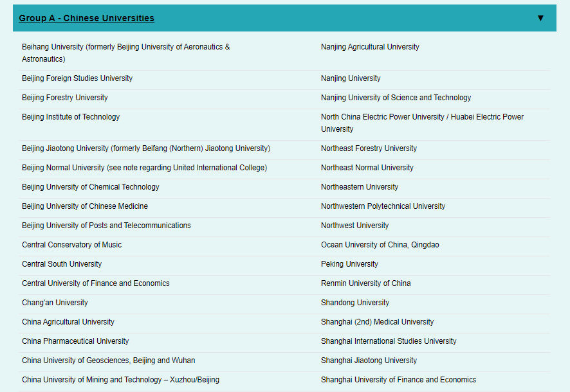Click Beijing Normal University entry
The height and width of the screenshot is (392, 570).
(x=144, y=168)
